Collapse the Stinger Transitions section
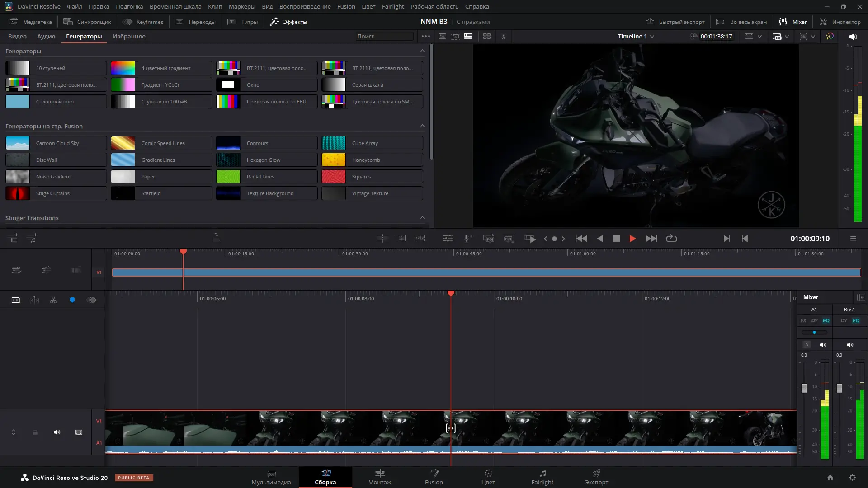This screenshot has height=488, width=868. (x=422, y=218)
